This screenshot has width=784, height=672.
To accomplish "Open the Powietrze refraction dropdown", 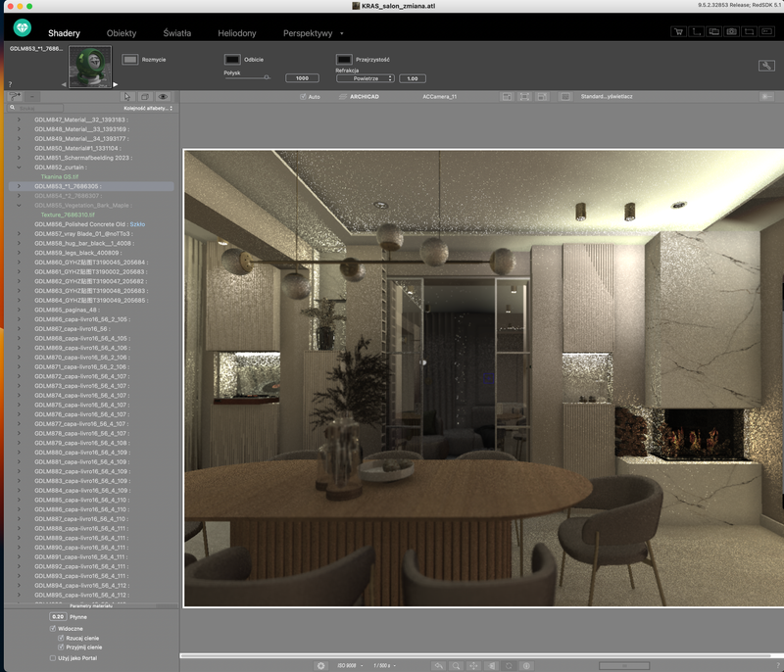I will click(364, 77).
